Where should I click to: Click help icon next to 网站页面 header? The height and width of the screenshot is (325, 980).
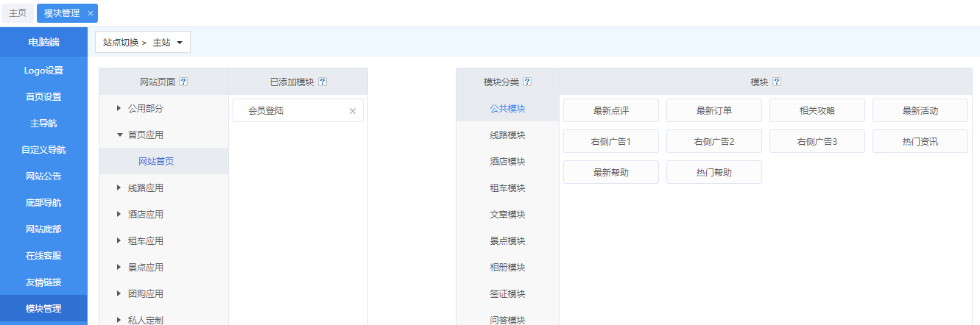tap(183, 82)
